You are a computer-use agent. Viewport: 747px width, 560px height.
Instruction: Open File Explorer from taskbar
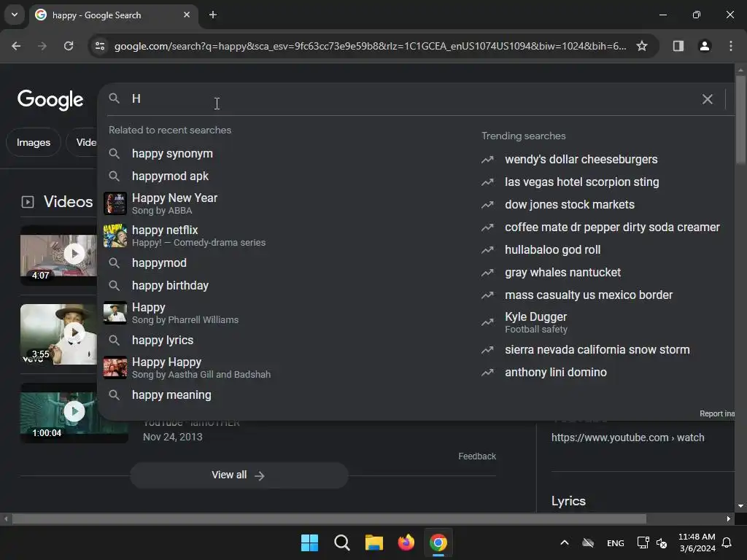pyautogui.click(x=374, y=542)
